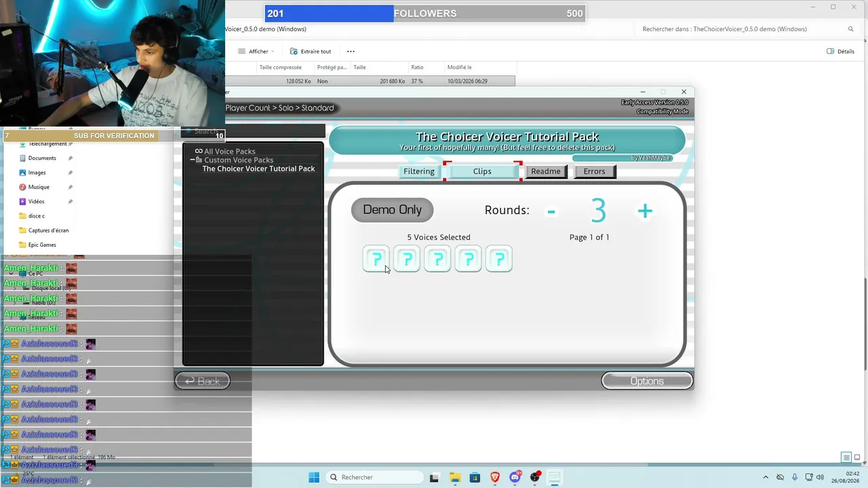Open Documents in File Explorer sidebar
Image resolution: width=868 pixels, height=488 pixels.
pos(42,158)
